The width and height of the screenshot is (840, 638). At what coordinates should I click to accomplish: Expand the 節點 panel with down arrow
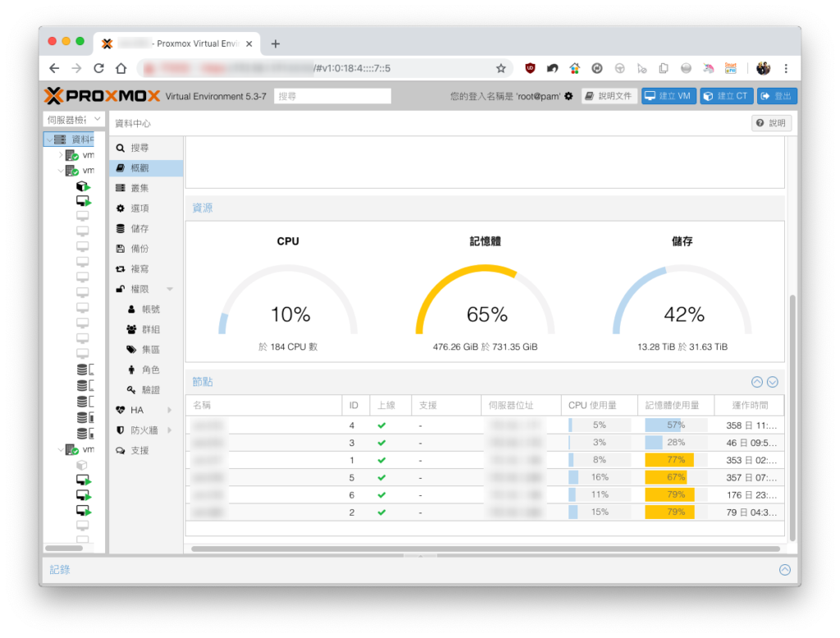[773, 382]
